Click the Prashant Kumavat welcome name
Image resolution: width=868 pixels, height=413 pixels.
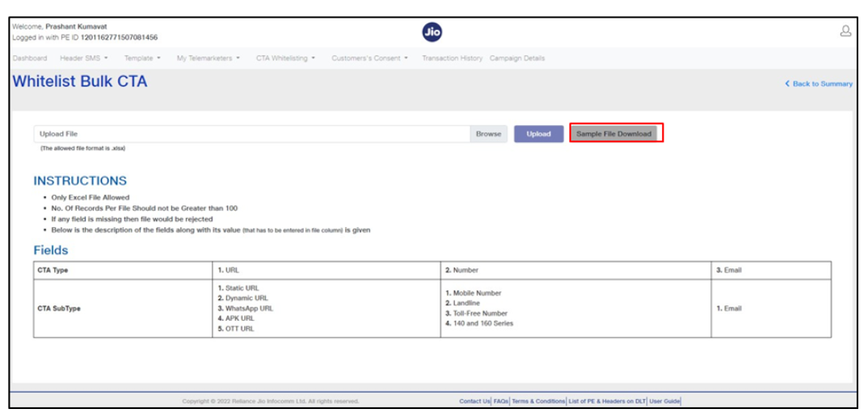click(x=77, y=27)
